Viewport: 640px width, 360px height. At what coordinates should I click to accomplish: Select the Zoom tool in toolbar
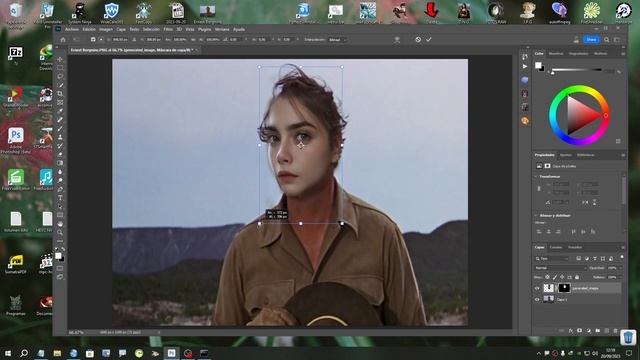point(60,232)
